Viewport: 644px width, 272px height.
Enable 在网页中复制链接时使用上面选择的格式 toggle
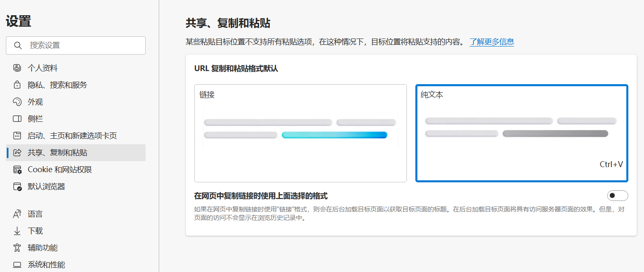[617, 196]
